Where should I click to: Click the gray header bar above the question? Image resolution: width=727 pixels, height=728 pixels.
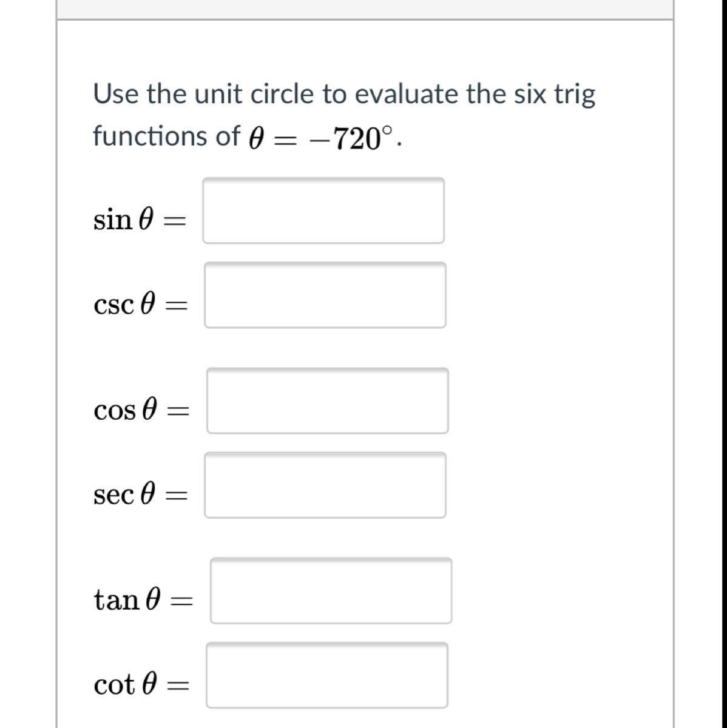coord(365,9)
